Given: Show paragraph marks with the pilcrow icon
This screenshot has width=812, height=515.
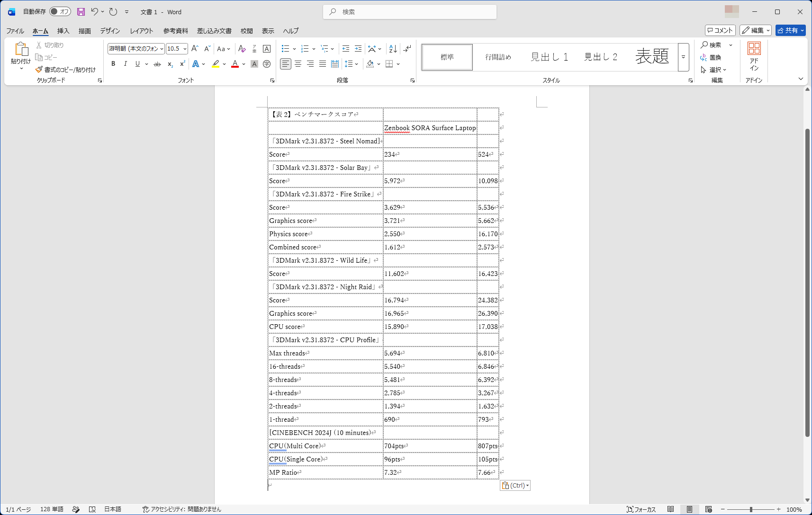Looking at the screenshot, I should point(407,48).
